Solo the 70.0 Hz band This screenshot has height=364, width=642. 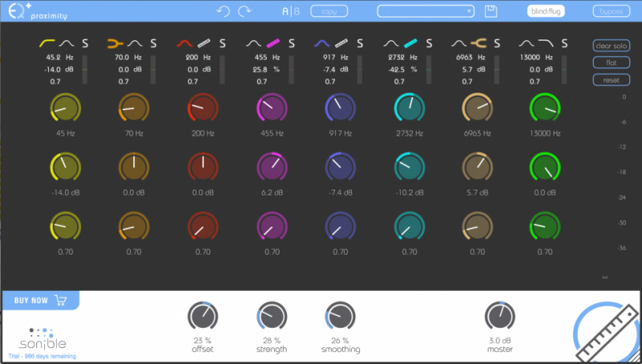click(x=153, y=43)
